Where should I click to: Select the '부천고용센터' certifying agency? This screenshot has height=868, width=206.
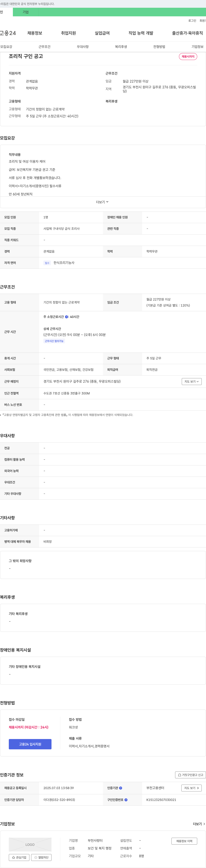(x=155, y=788)
